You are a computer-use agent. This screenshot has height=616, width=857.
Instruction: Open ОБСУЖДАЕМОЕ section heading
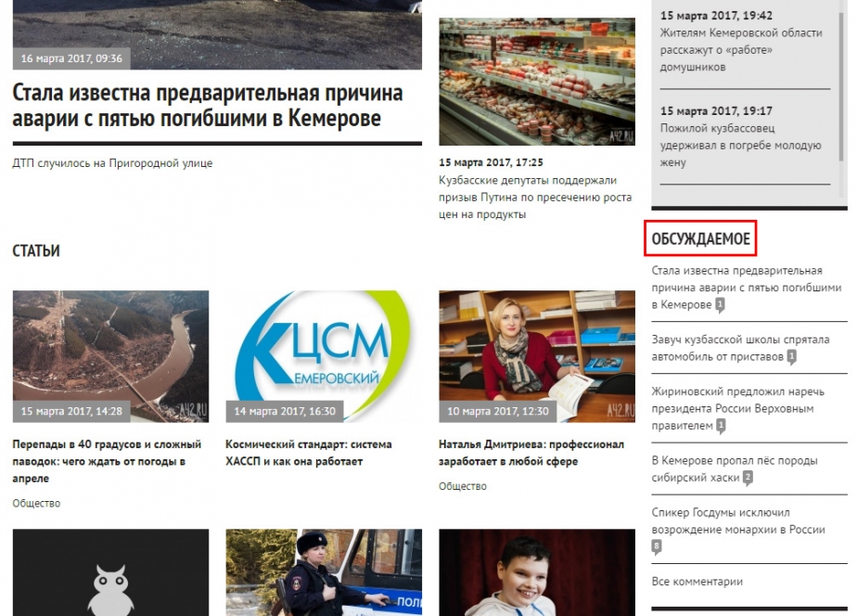700,238
